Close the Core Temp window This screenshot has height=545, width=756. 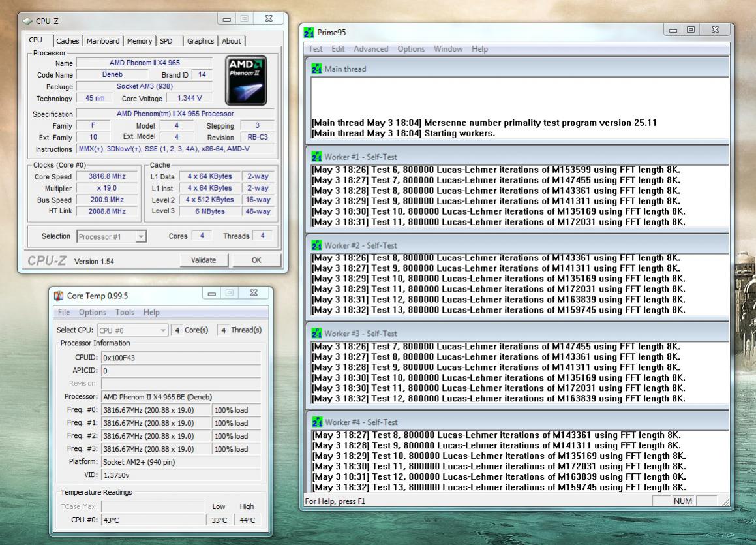[254, 293]
